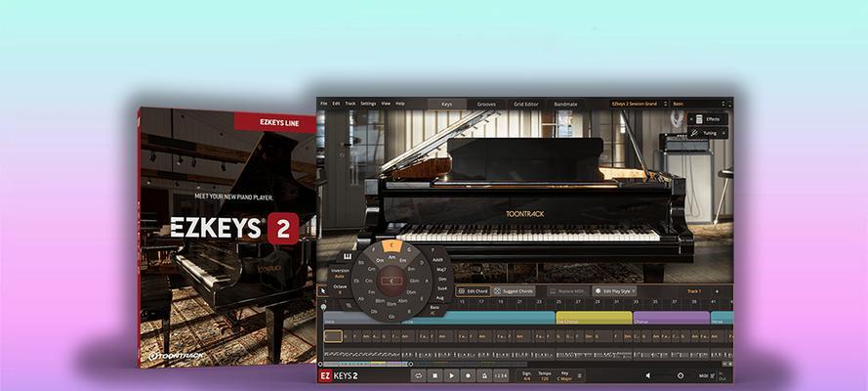Select the highlighted first chord block
Viewport: 868px width, 391px height.
(x=333, y=335)
